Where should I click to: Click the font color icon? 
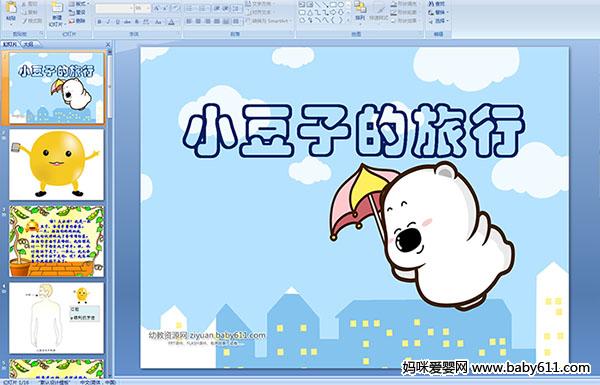(x=171, y=22)
